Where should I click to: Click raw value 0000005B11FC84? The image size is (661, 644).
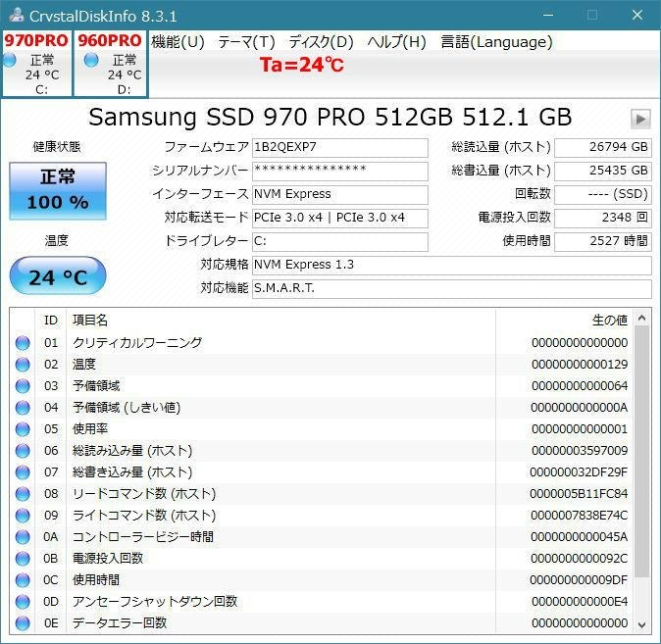pos(579,493)
